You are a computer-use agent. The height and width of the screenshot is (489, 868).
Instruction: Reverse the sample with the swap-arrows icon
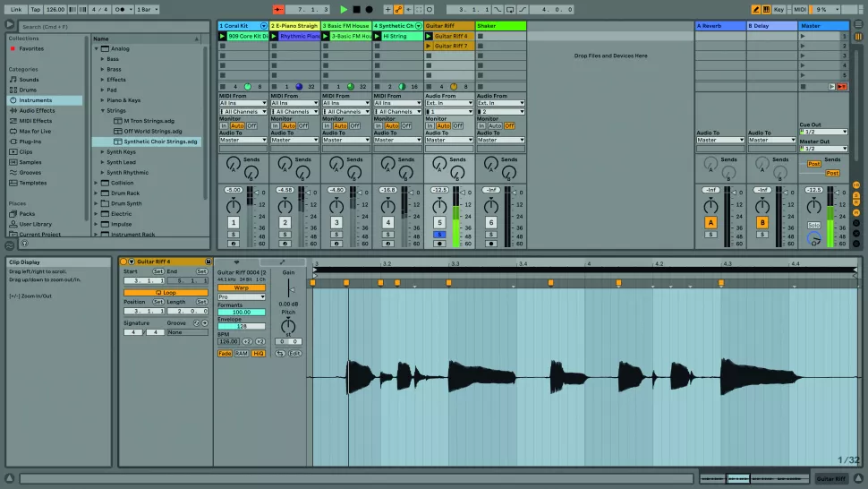(x=279, y=353)
